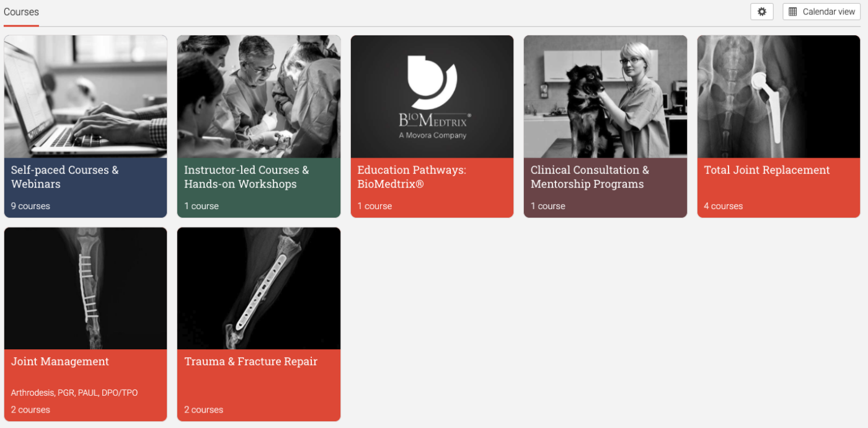The height and width of the screenshot is (428, 868).
Task: Click Arthrodesis, PGR, PAUL, DPO/TPO subtitle
Action: click(74, 393)
